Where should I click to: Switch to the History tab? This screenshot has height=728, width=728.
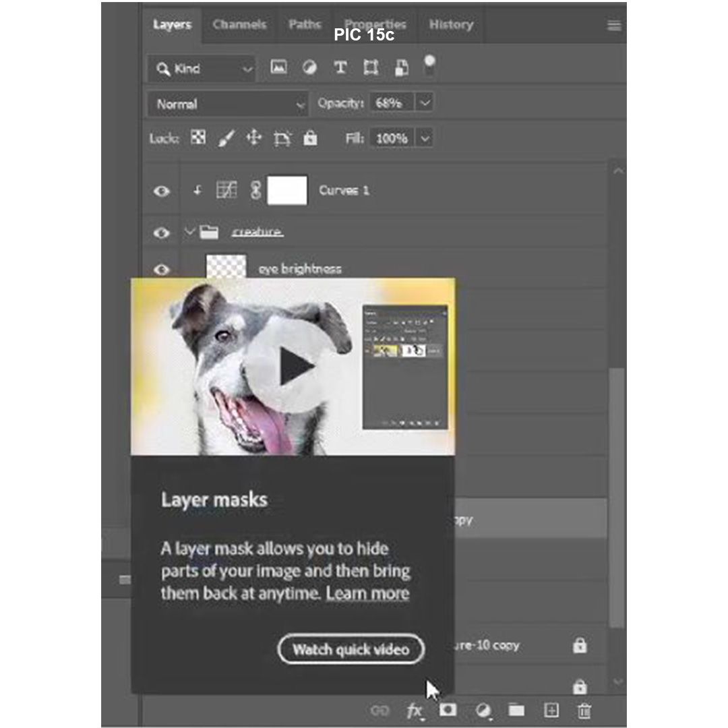coord(451,24)
